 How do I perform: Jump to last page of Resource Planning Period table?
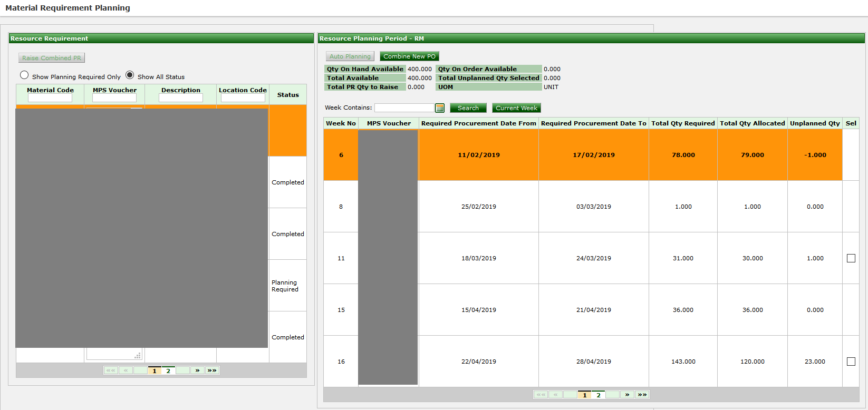pos(642,395)
